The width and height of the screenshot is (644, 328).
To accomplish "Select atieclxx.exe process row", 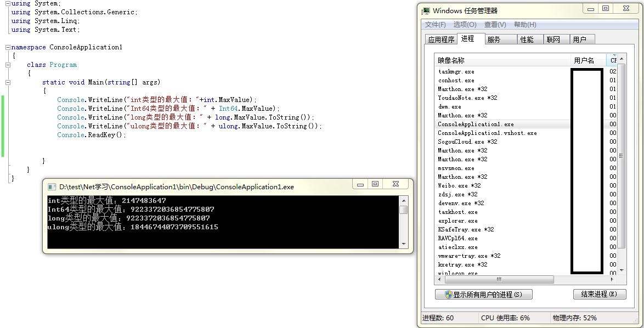I will tap(526, 247).
